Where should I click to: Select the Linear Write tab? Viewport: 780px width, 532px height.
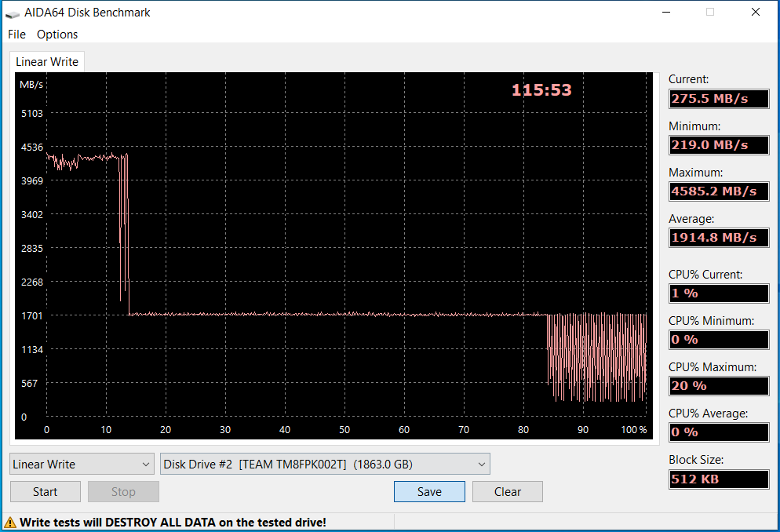point(47,62)
